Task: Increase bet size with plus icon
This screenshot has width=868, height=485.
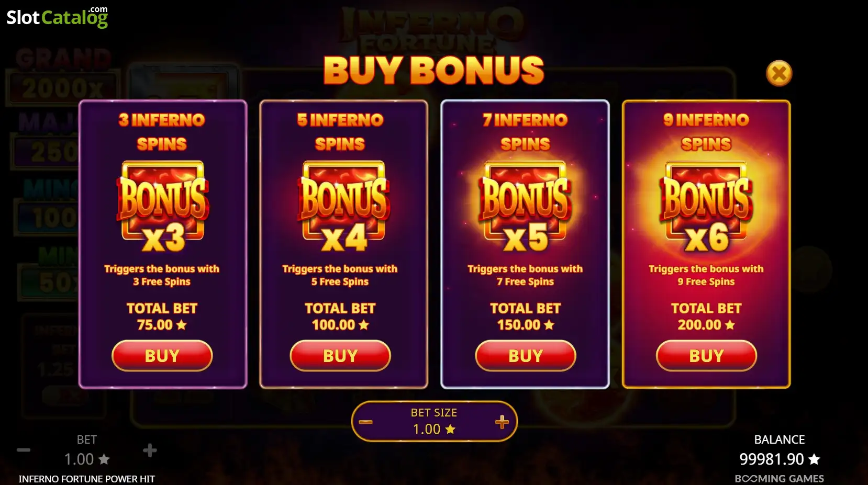Action: click(502, 422)
